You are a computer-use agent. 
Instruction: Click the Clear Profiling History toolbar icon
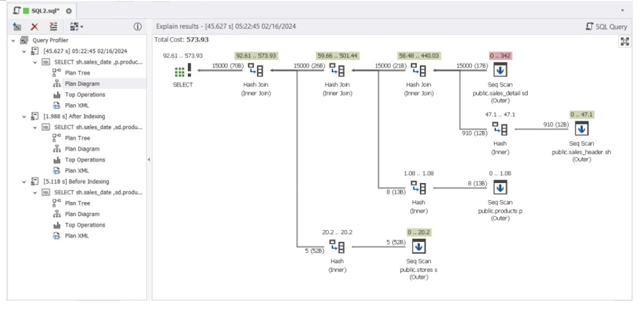click(x=54, y=27)
